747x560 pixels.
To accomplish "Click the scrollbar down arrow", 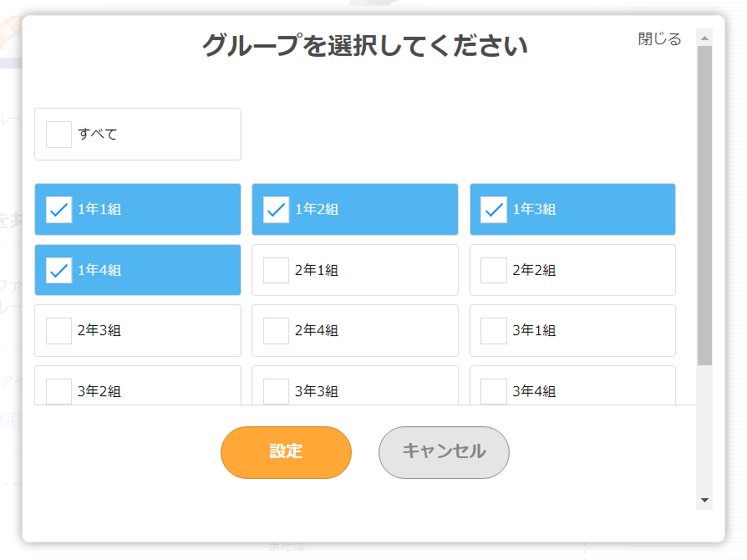I will tap(704, 500).
